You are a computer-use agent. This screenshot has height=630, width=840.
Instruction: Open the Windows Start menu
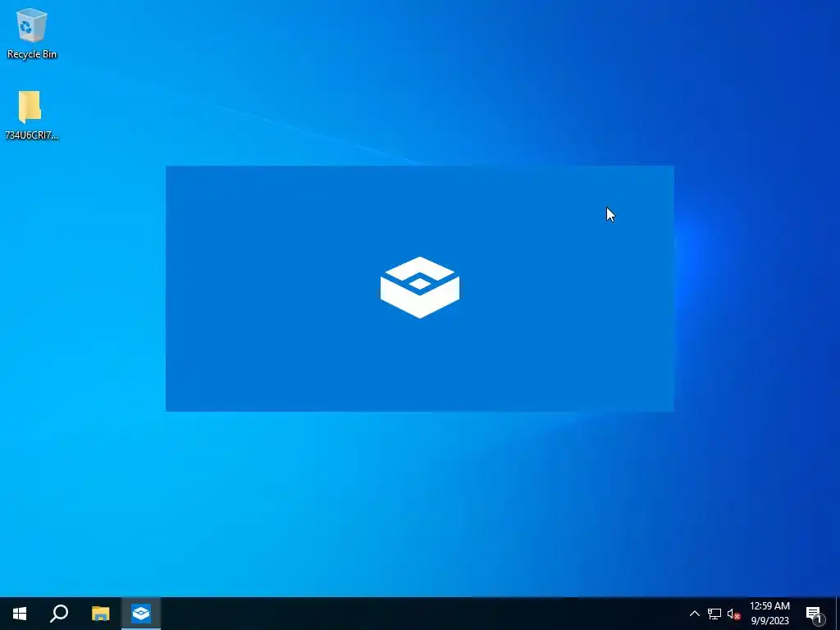tap(20, 614)
